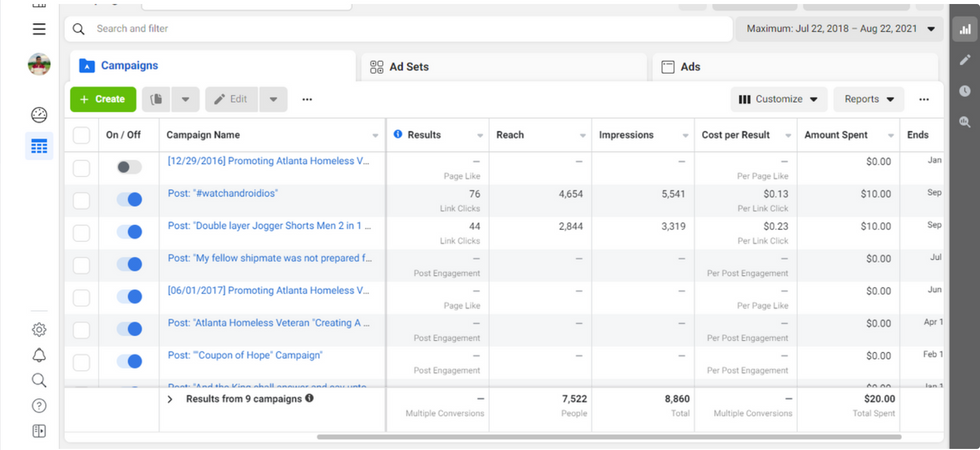Select the campaigns table grid icon

[x=39, y=146]
